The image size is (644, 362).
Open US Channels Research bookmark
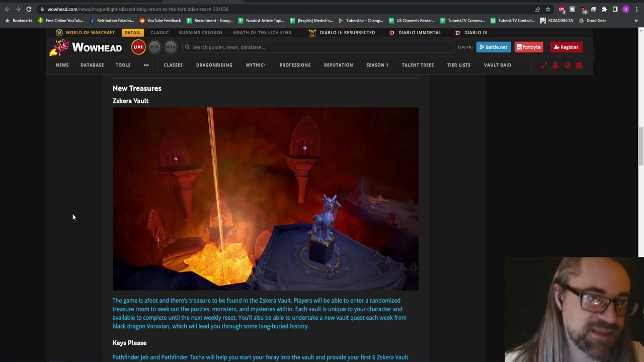(412, 21)
